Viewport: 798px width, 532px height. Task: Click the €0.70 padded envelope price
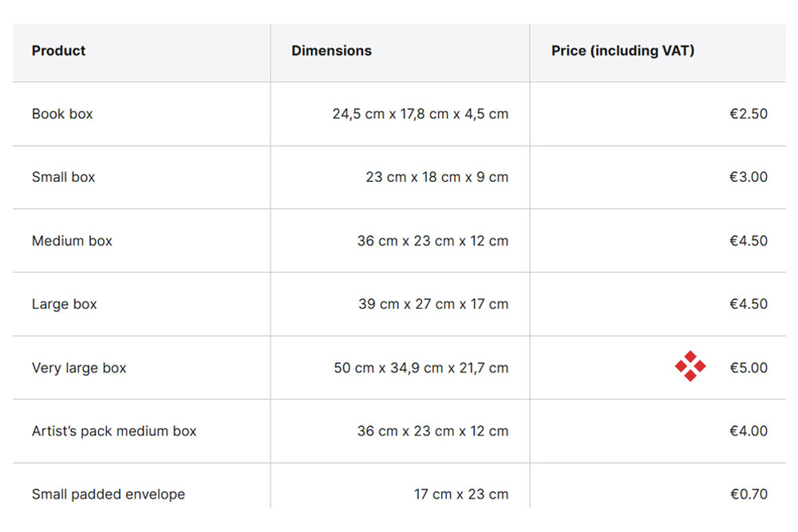[x=749, y=495]
